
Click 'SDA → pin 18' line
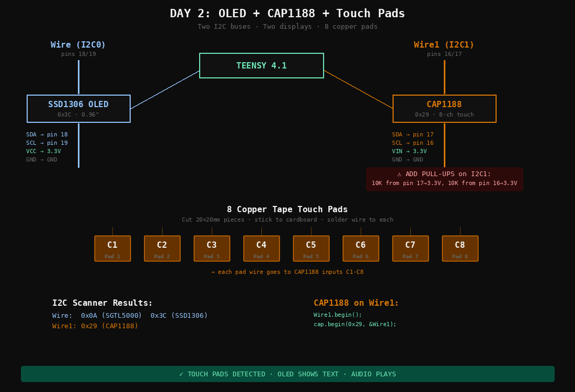47,134
